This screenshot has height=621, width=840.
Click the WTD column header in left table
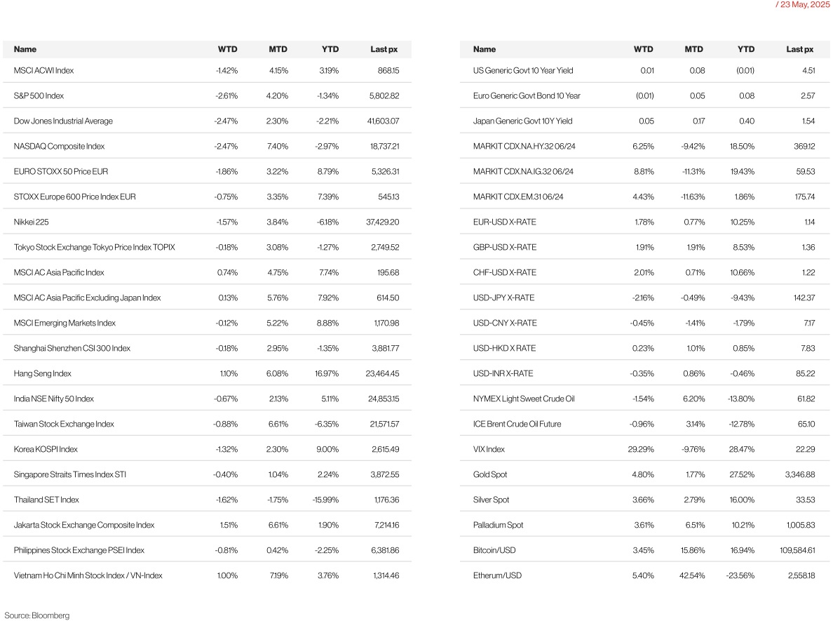227,49
